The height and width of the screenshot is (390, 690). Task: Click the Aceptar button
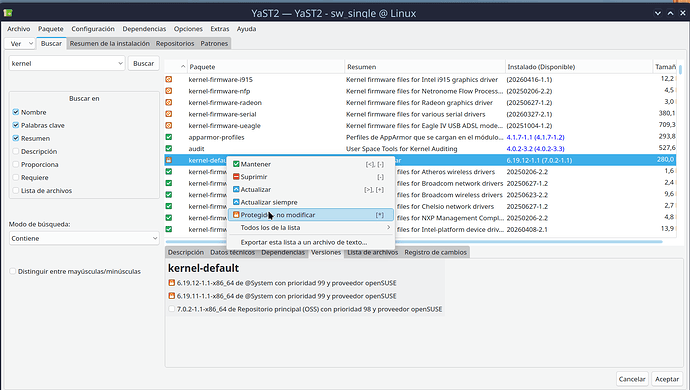coord(667,379)
